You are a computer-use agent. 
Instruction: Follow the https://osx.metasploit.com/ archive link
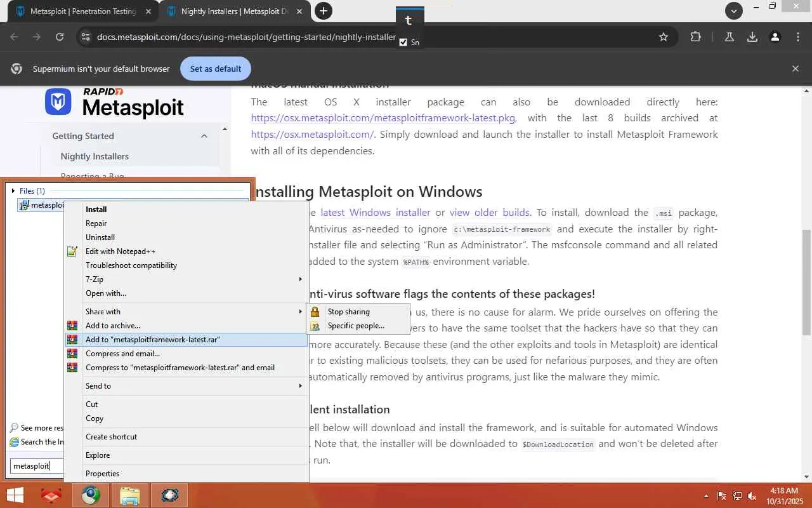[312, 135]
